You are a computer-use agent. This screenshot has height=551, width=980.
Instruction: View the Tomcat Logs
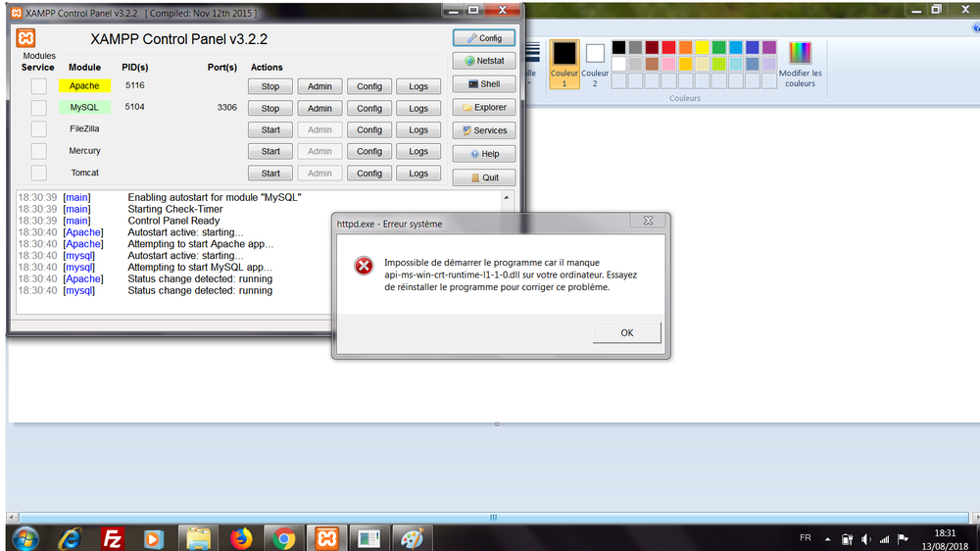[418, 174]
